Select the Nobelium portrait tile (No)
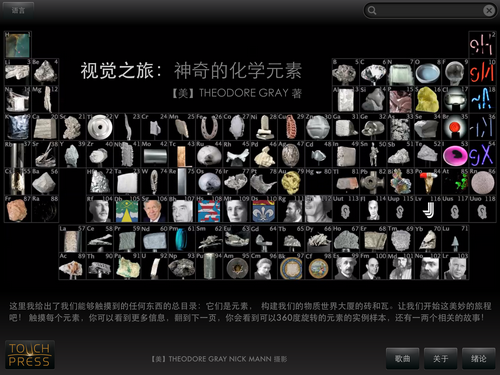Viewport: 500px width, 375px height. coord(428,266)
